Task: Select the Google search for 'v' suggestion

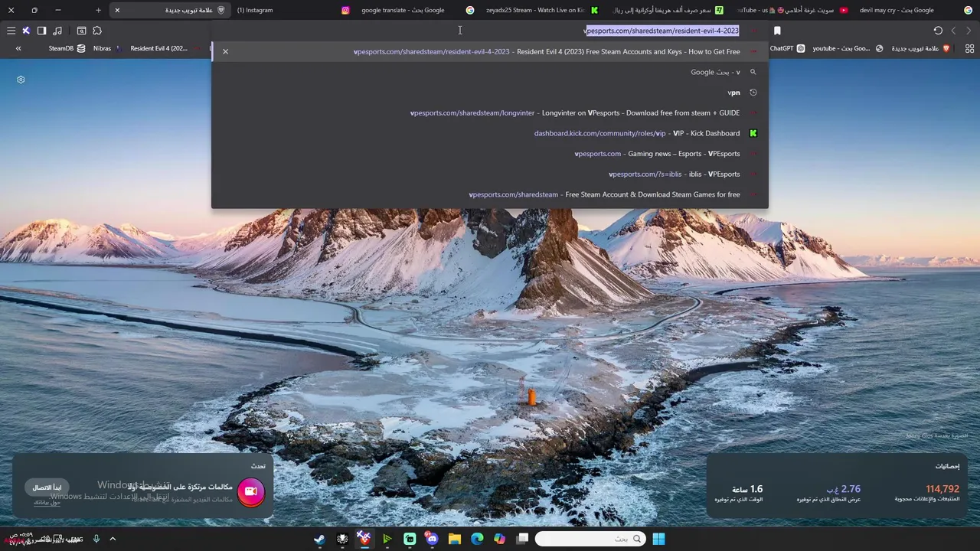Action: [x=490, y=72]
